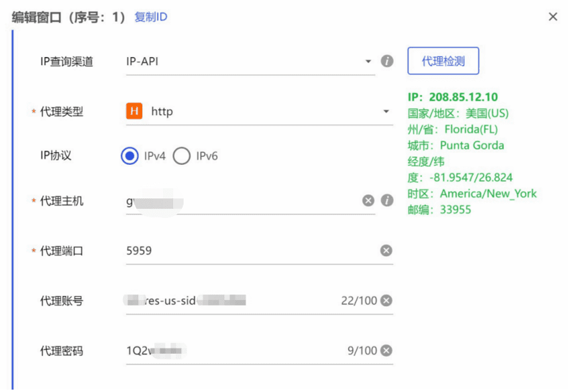Viewport: 581px width, 392px height.
Task: Expand the 代理类型 dropdown arrow
Action: tap(386, 111)
